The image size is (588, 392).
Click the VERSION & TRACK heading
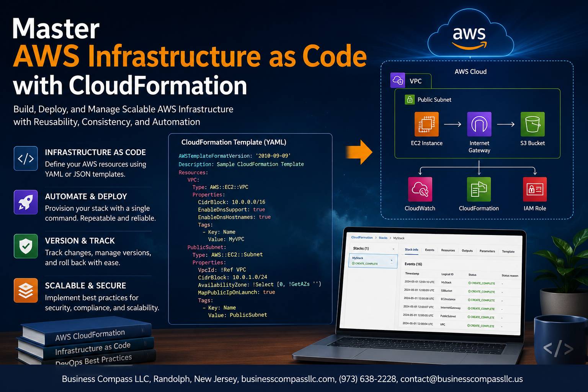[80, 241]
